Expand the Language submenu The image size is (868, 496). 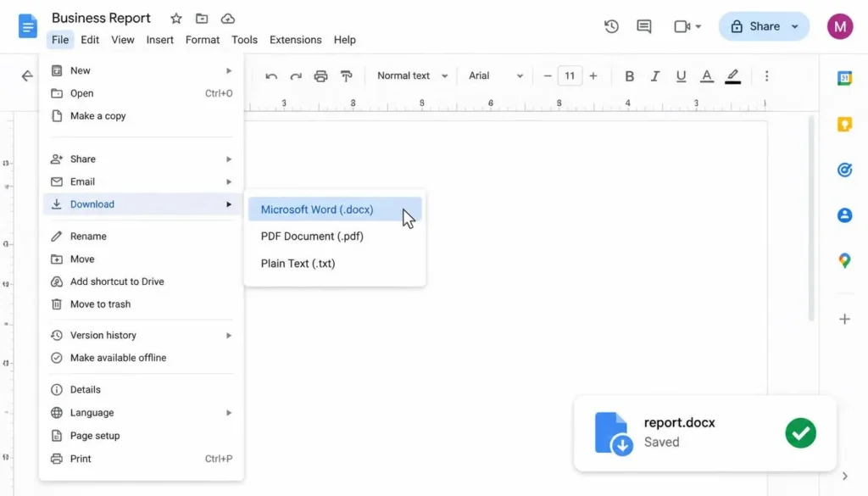(229, 413)
